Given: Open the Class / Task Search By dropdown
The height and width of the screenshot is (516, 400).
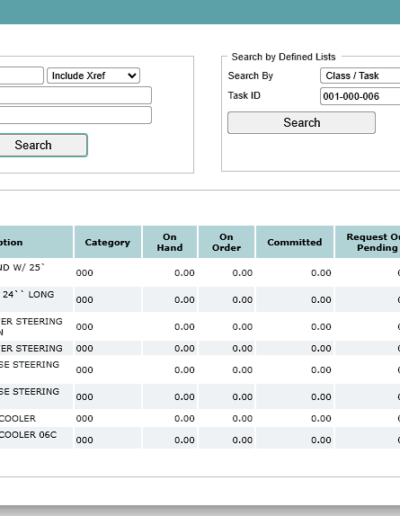Looking at the screenshot, I should point(360,76).
